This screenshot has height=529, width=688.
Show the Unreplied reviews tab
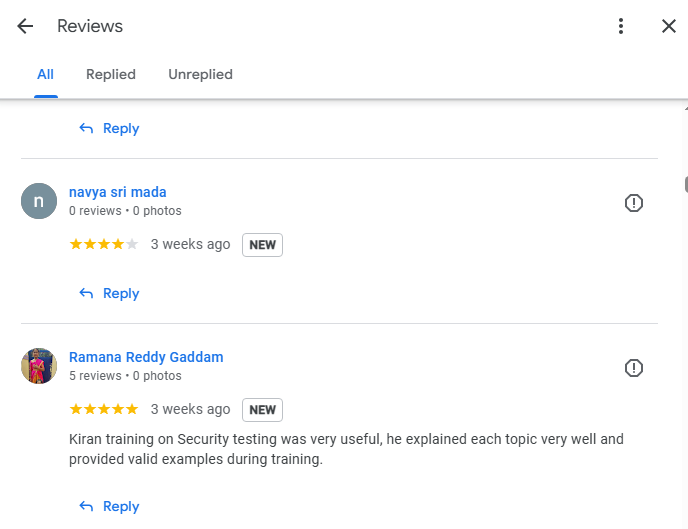201,75
